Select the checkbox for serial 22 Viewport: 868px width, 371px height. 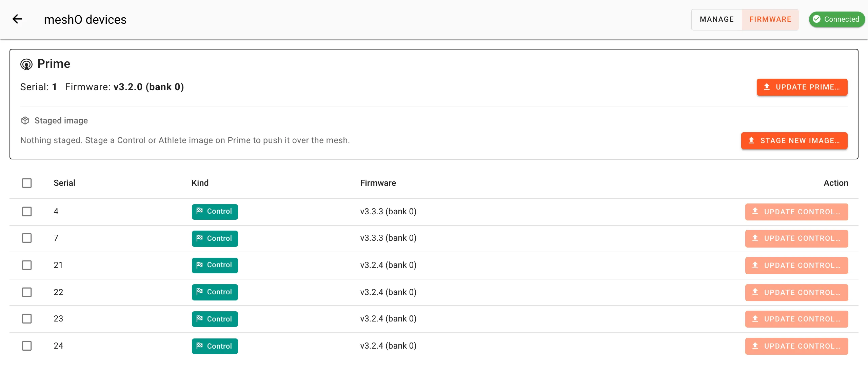tap(27, 292)
